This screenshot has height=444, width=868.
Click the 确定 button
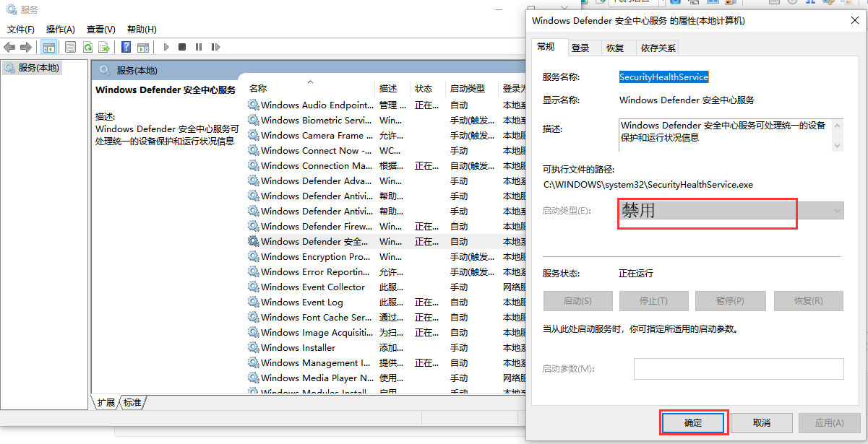coord(692,422)
